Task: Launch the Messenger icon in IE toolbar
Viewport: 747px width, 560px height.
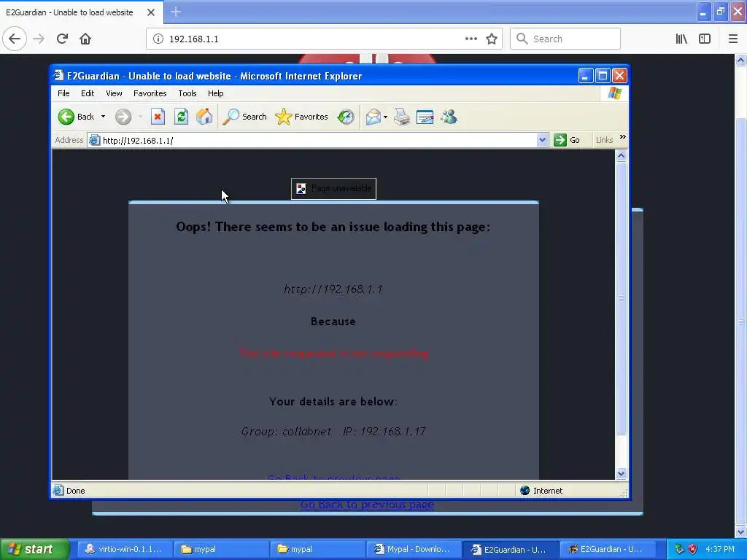Action: pyautogui.click(x=449, y=117)
